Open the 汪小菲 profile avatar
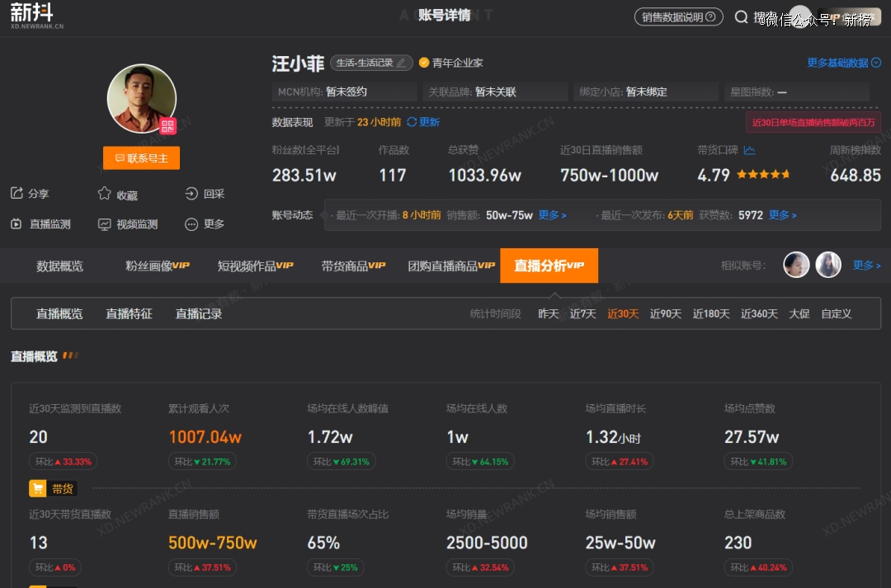The height and width of the screenshot is (588, 891). point(142,98)
